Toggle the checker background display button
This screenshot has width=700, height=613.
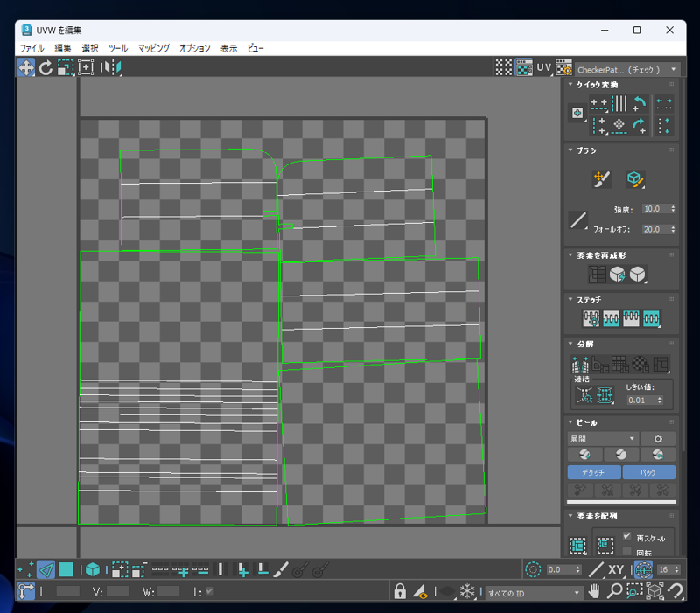point(524,68)
